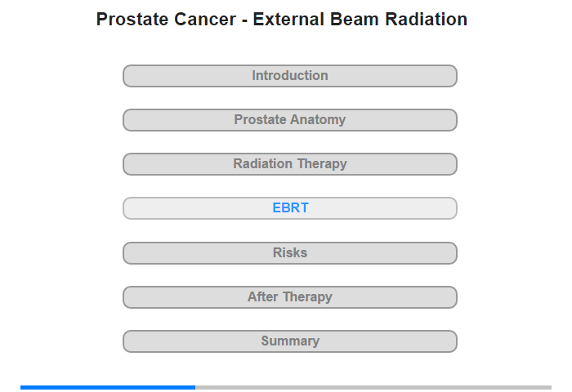Click where blue progress meets gray track
The width and height of the screenshot is (572, 392).
[x=195, y=387]
